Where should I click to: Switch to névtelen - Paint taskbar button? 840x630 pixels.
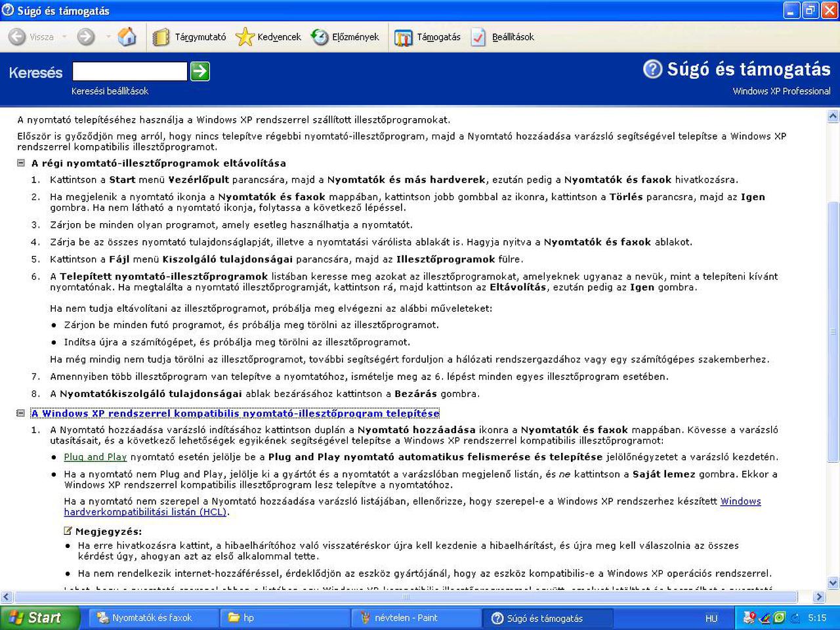[417, 618]
